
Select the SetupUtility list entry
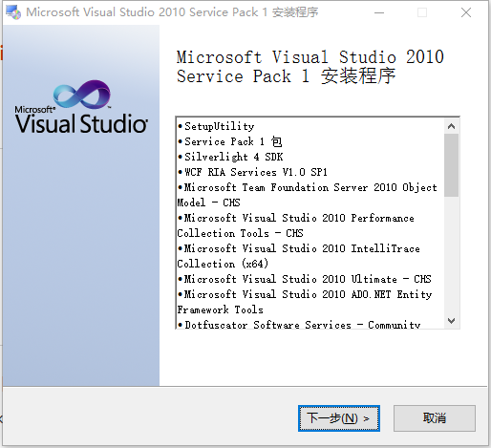point(216,126)
